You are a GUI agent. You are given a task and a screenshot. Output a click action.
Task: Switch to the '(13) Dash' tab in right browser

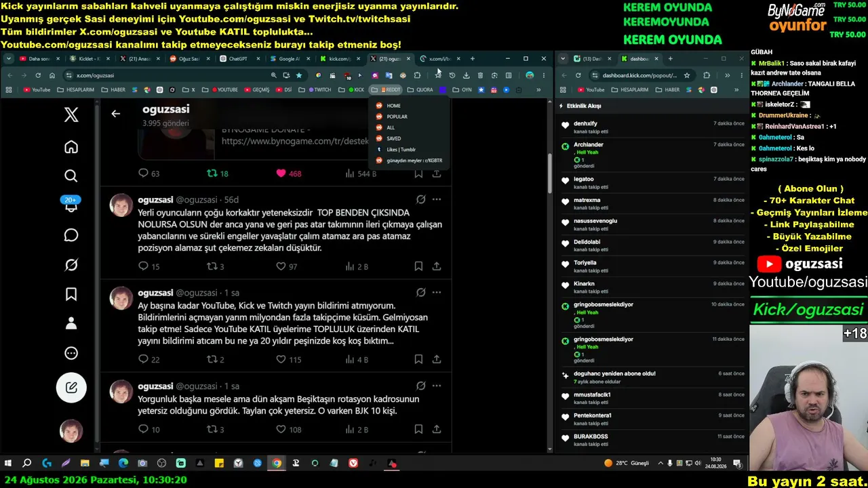pyautogui.click(x=591, y=59)
